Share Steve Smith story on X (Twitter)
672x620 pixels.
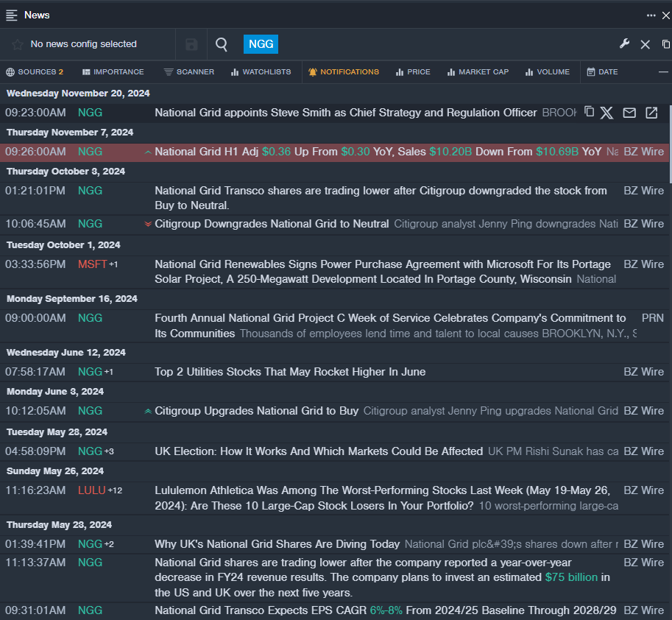pyautogui.click(x=606, y=113)
